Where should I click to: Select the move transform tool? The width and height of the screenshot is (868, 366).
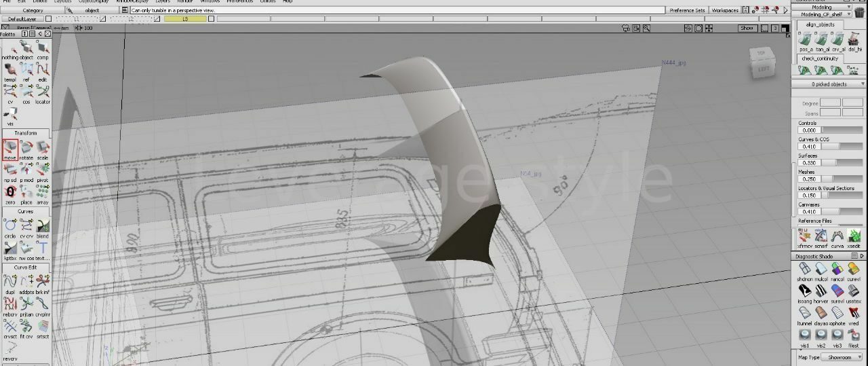pyautogui.click(x=9, y=147)
